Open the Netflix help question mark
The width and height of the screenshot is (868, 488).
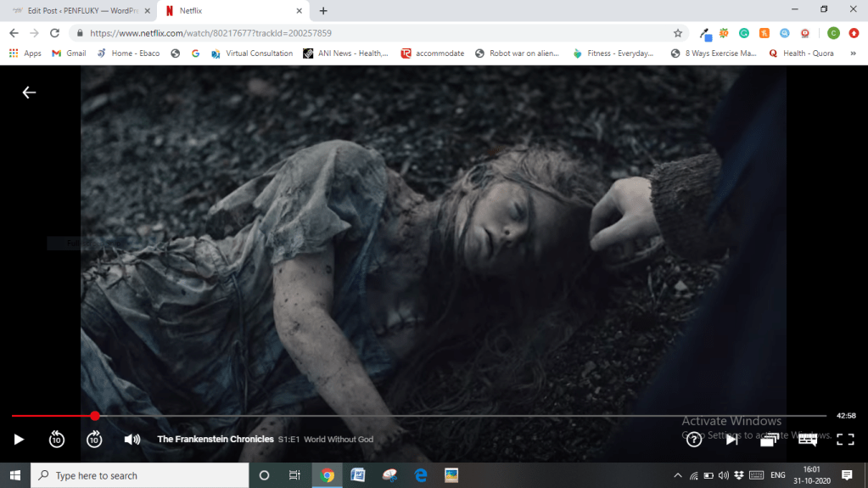[x=694, y=439]
